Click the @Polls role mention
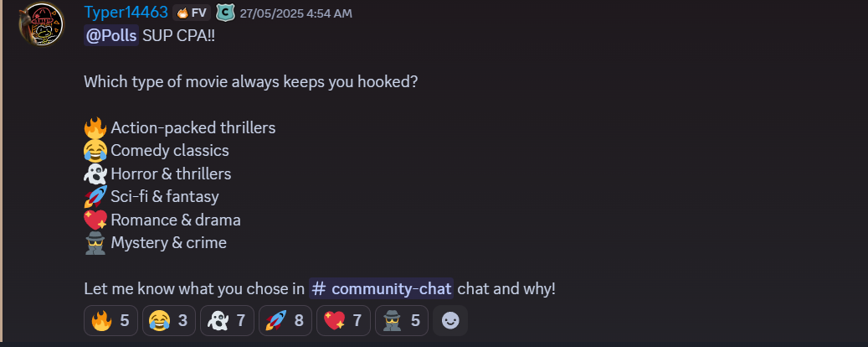 [x=111, y=37]
